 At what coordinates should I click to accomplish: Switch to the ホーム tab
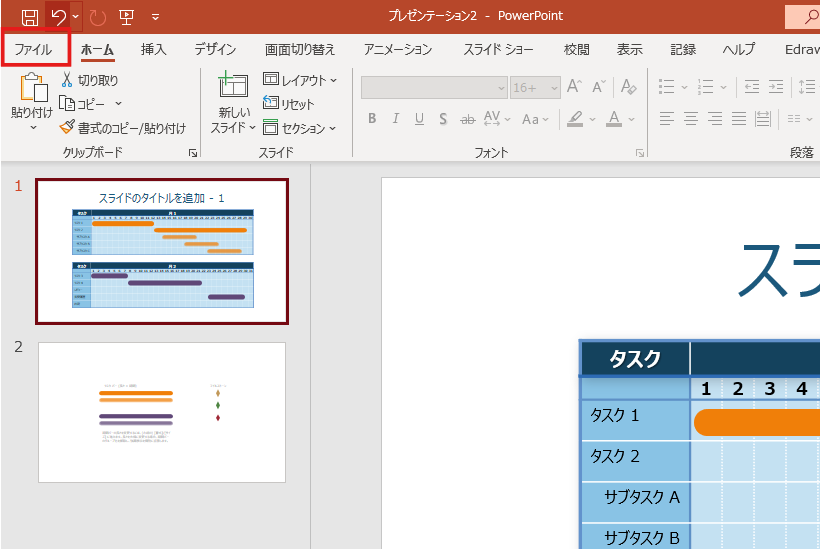coord(97,50)
